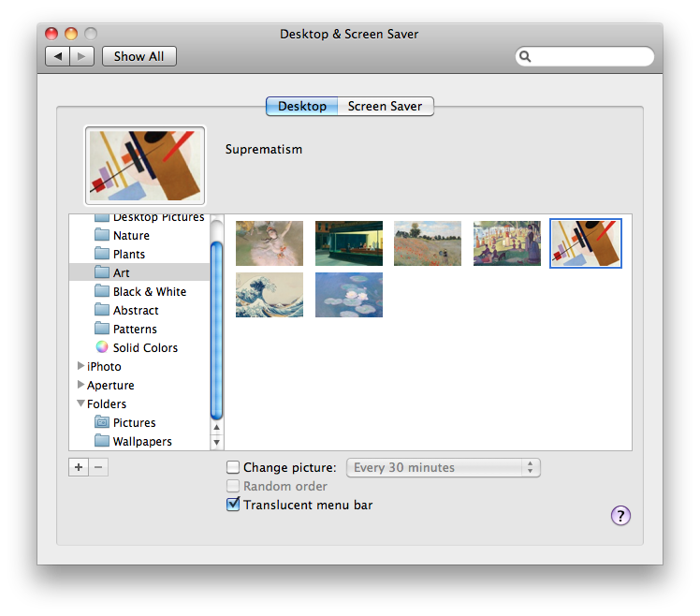Click the Patterns folder icon
Viewport: 700px width, 616px height.
pos(102,329)
